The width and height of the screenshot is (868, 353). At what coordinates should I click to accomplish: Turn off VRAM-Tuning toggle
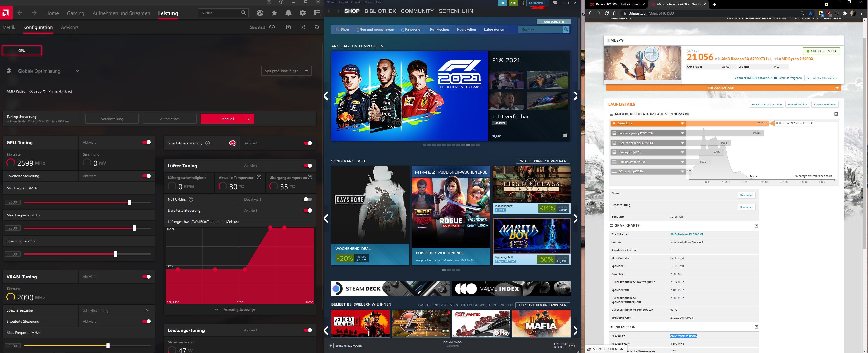pyautogui.click(x=146, y=276)
